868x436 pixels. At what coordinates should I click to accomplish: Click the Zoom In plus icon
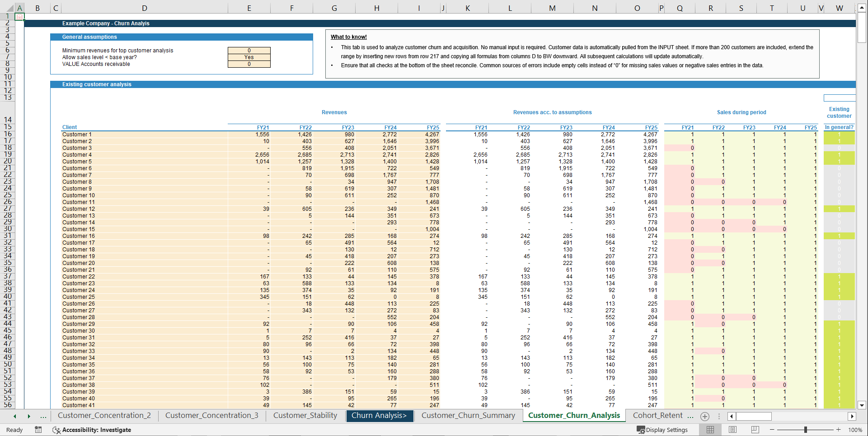(x=839, y=430)
